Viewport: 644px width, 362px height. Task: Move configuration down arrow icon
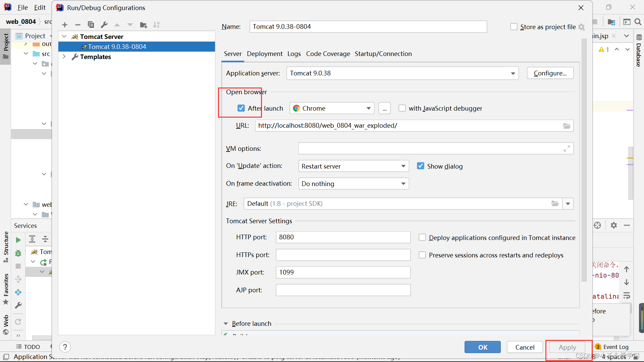pyautogui.click(x=130, y=25)
